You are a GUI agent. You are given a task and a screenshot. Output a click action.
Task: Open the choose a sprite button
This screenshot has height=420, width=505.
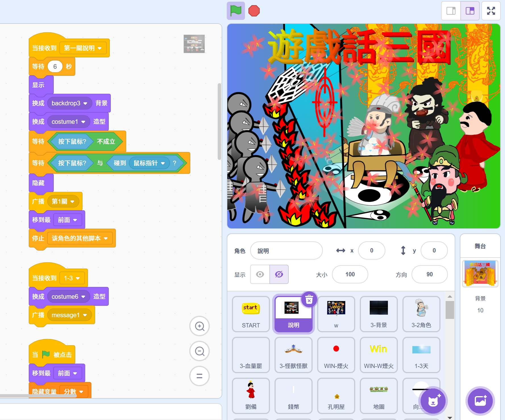pos(433,401)
